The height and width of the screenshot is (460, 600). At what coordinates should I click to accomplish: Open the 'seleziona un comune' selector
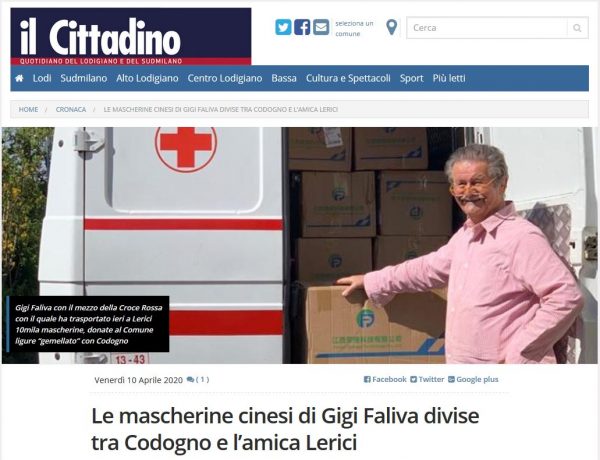pyautogui.click(x=354, y=28)
